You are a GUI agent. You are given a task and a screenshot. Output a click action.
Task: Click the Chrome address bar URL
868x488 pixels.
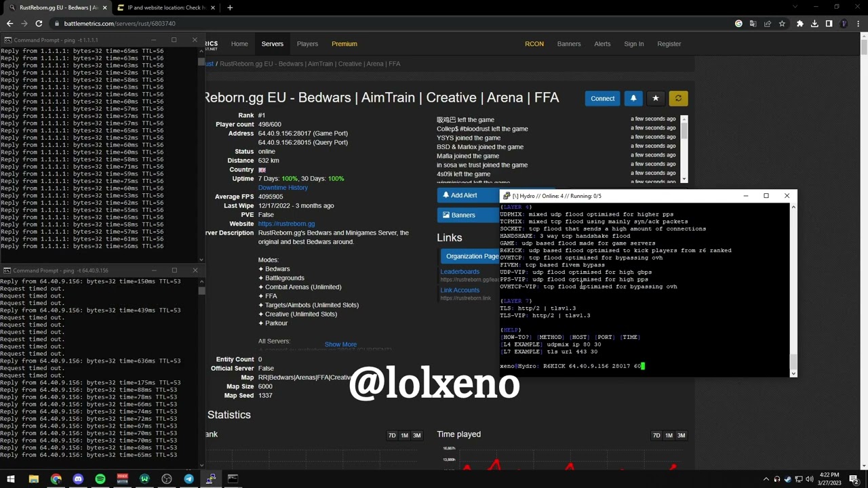pos(119,24)
